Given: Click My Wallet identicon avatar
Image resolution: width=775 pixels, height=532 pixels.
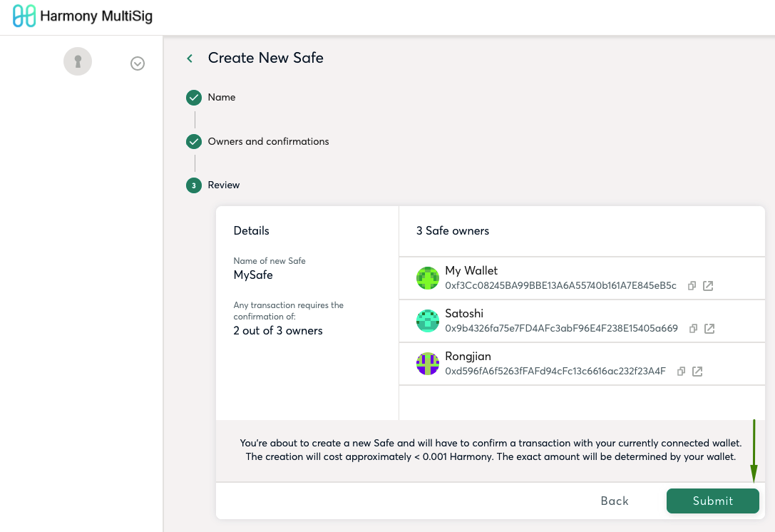Looking at the screenshot, I should click(428, 278).
